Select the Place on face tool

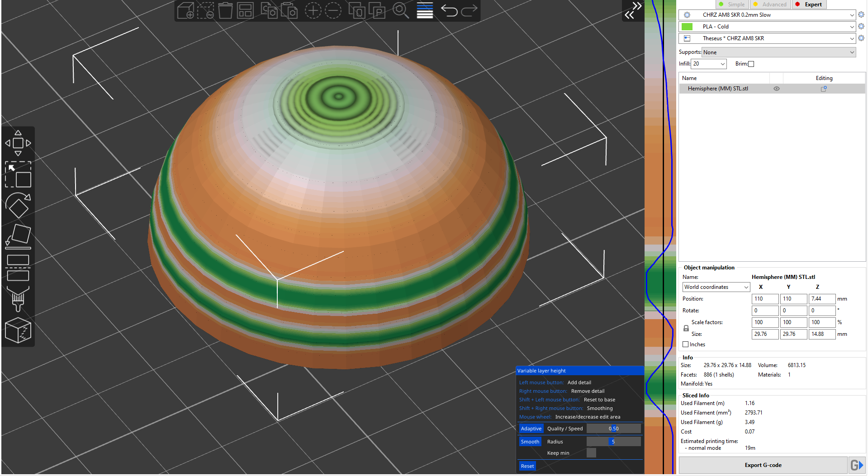point(18,237)
